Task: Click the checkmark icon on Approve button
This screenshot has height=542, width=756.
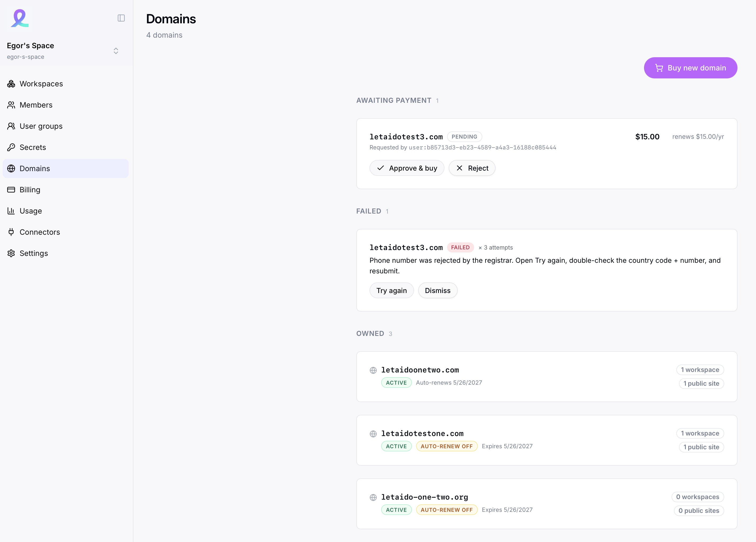Action: [x=381, y=168]
